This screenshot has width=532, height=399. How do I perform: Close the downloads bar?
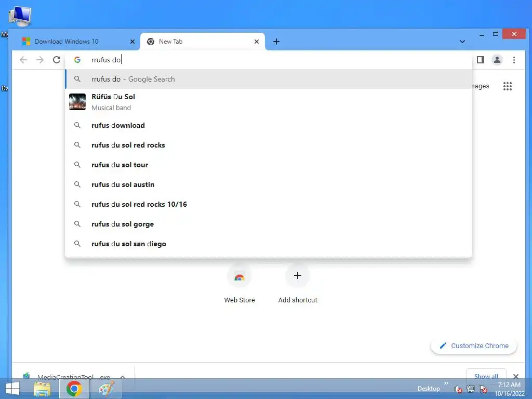click(516, 376)
